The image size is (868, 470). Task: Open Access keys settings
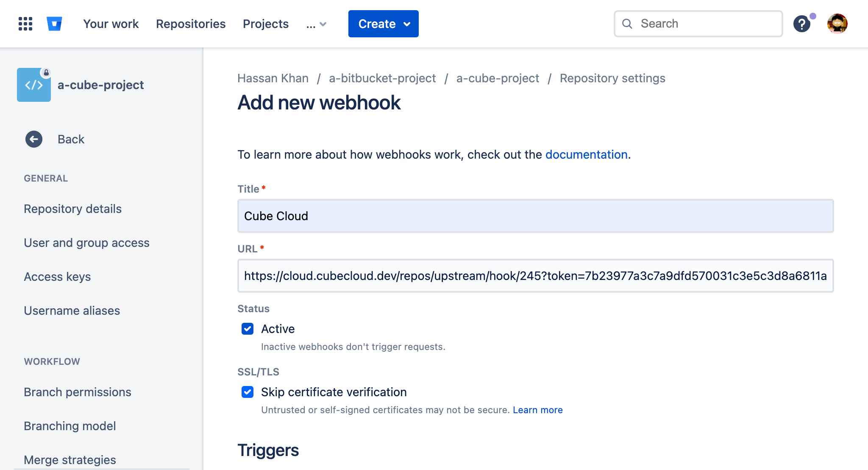coord(57,277)
